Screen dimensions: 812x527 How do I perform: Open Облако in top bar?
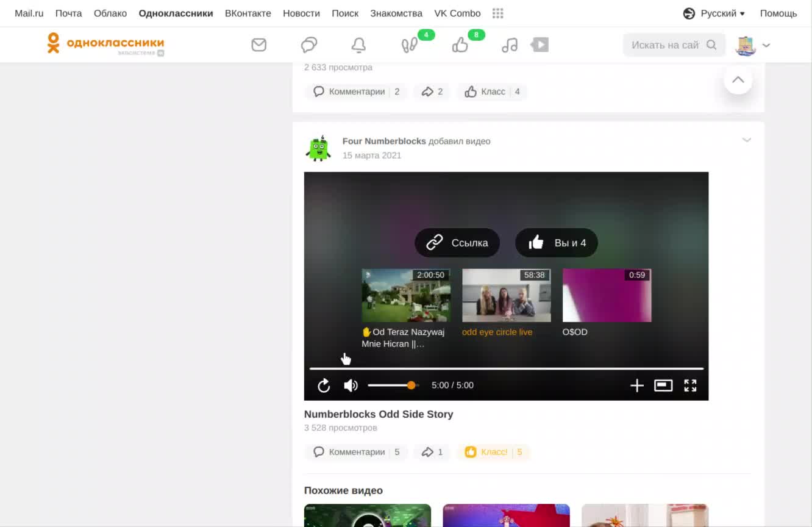coord(110,13)
